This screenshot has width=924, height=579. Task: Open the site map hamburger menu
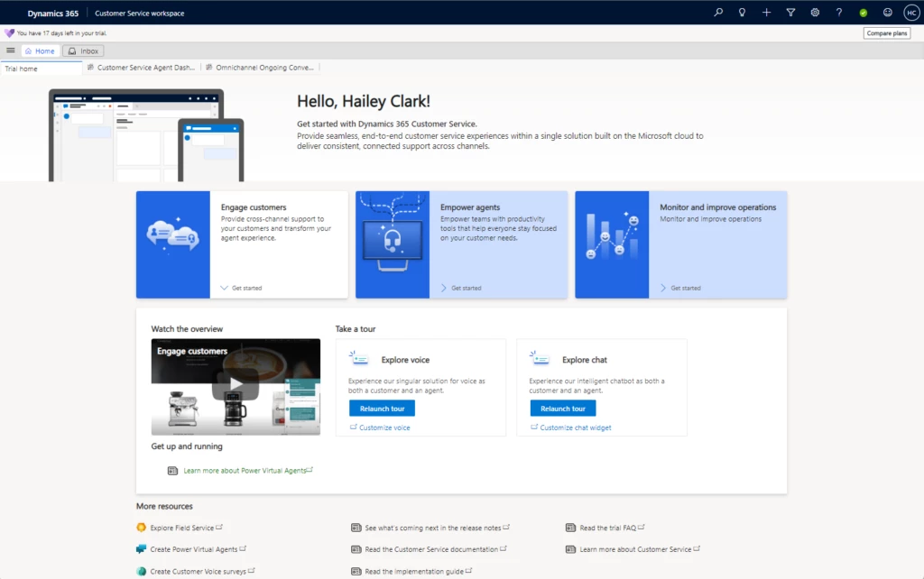[x=10, y=51]
